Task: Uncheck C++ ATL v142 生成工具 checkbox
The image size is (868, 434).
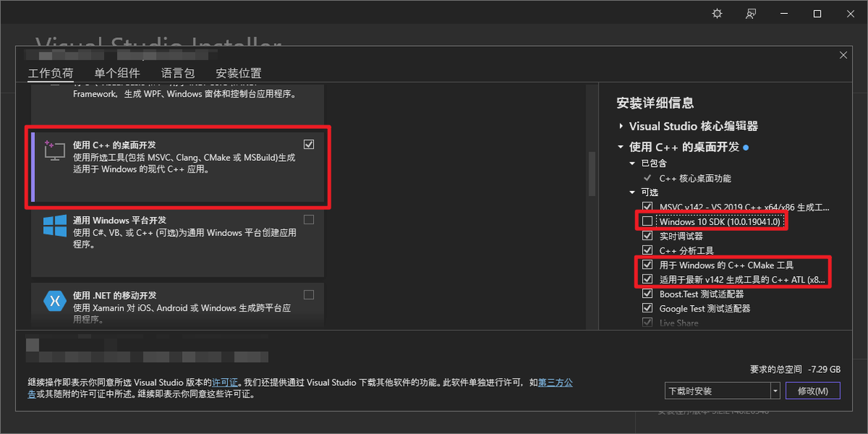Action: click(647, 279)
